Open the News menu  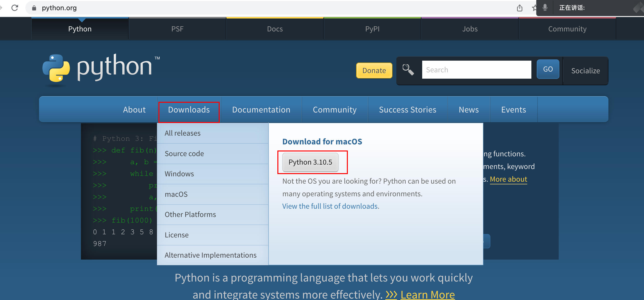tap(468, 110)
